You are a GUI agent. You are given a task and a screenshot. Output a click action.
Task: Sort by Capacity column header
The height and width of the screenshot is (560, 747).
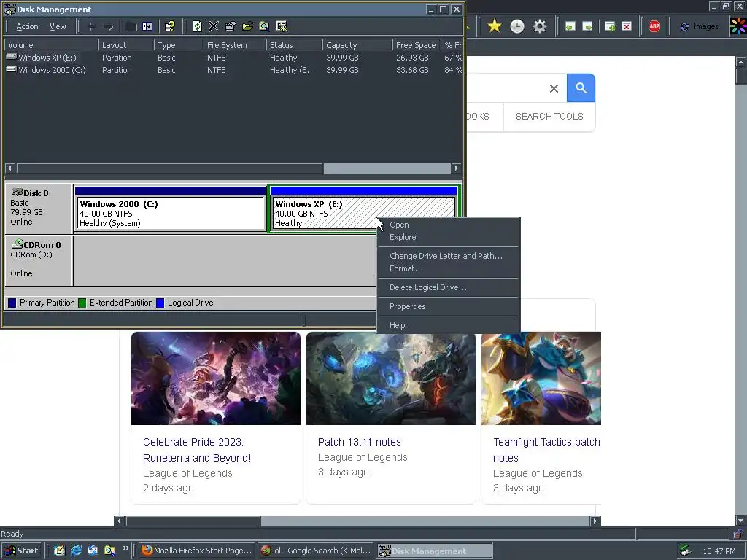[357, 45]
